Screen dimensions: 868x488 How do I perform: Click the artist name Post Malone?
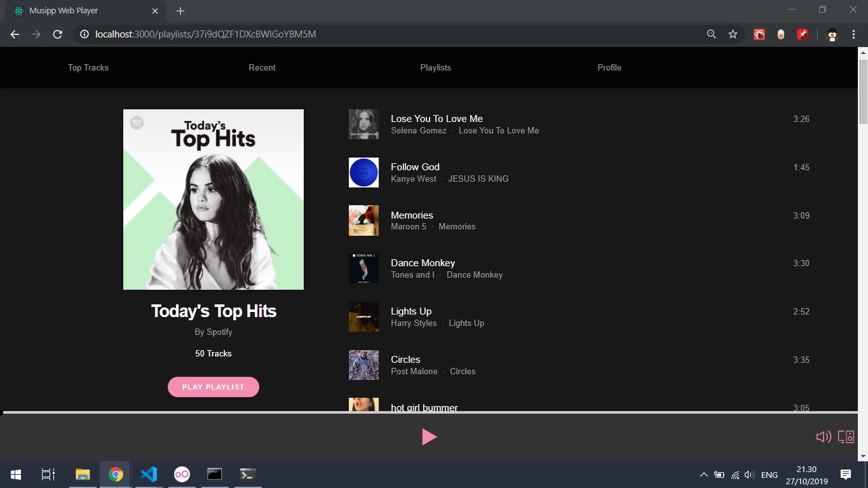(414, 371)
